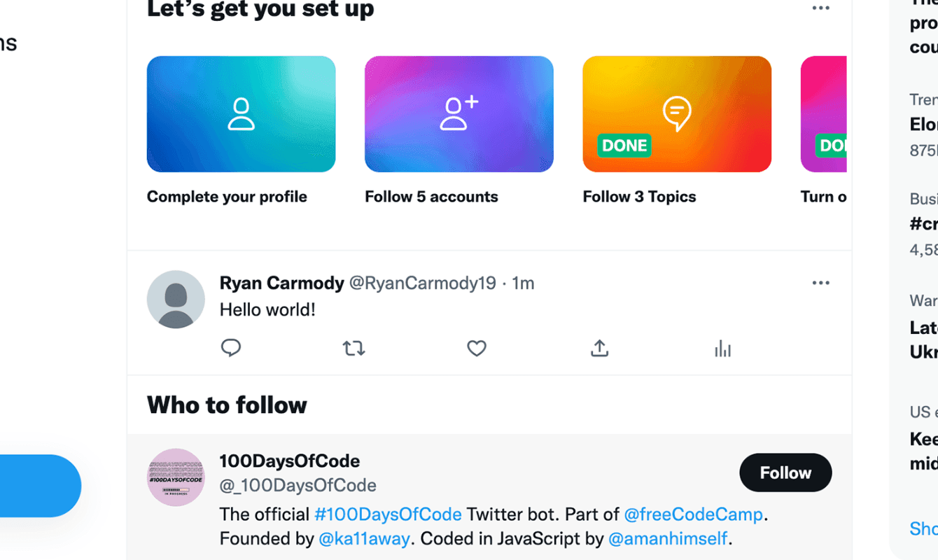
Task: Open the @amanhimself mention link
Action: (668, 539)
